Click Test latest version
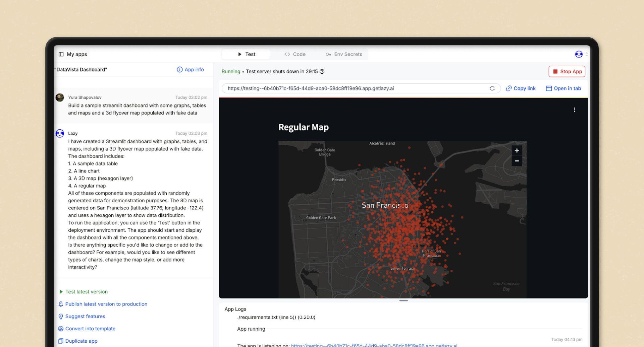644x347 pixels. [x=86, y=292]
